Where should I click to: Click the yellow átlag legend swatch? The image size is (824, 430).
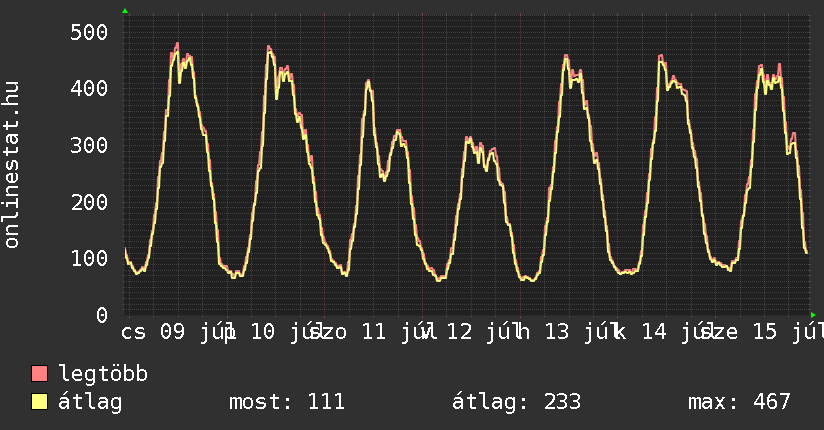(x=39, y=402)
